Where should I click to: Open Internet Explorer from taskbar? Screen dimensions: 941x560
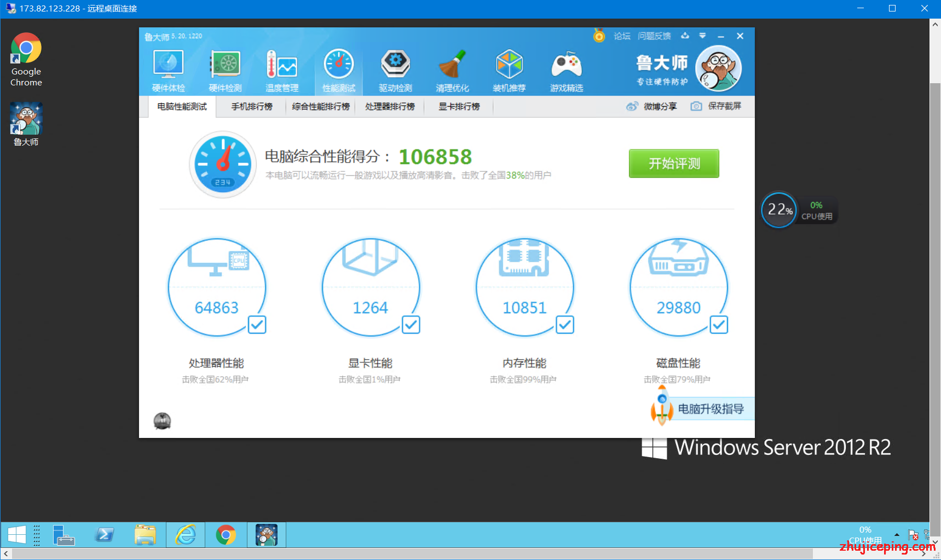(x=186, y=535)
